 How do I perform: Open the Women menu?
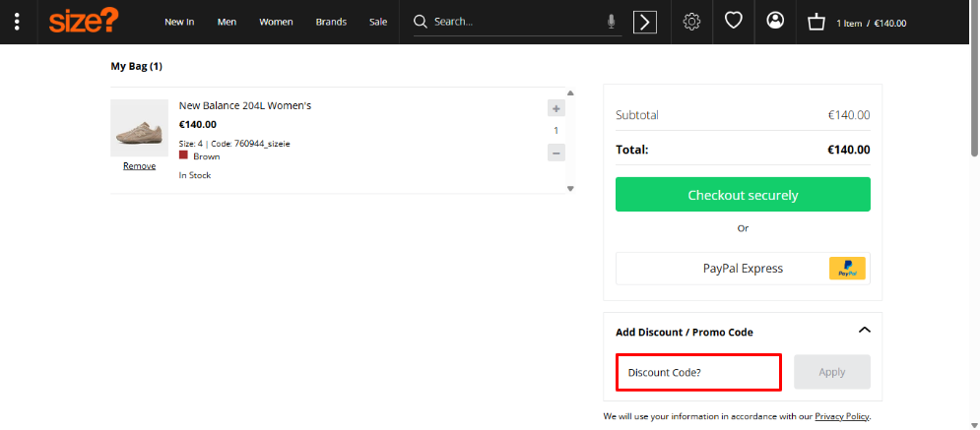click(276, 22)
